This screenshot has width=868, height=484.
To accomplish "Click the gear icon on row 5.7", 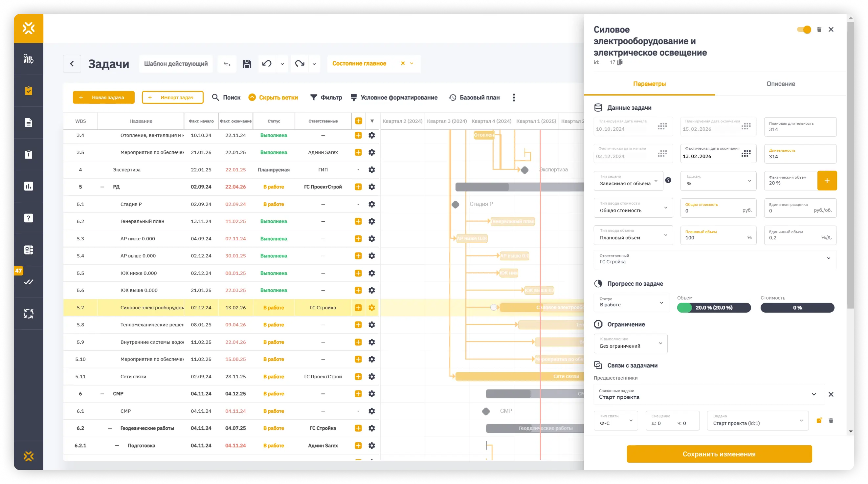I will pos(371,308).
